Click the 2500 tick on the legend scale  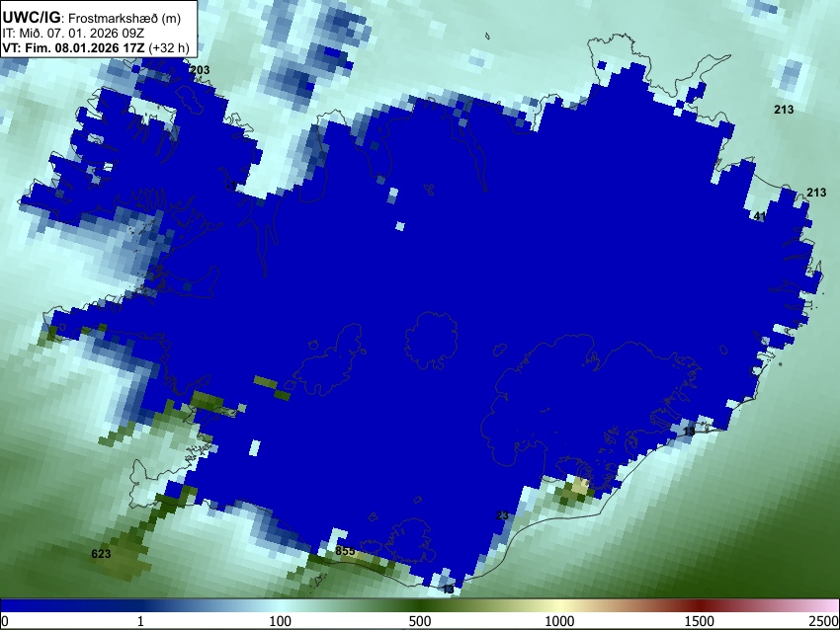tap(824, 621)
